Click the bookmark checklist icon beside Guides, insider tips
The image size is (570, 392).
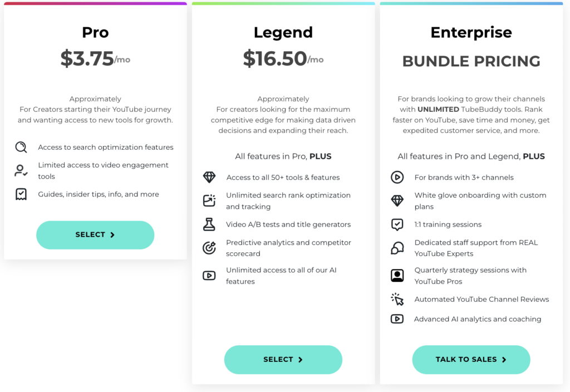point(21,194)
